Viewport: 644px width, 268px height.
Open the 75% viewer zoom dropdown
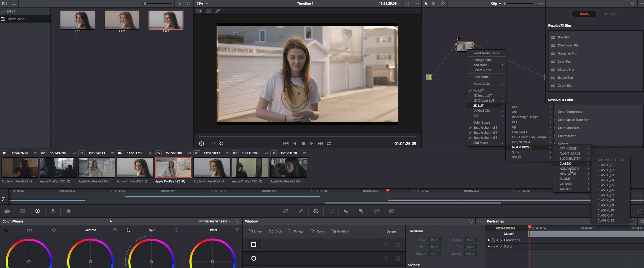tap(202, 3)
